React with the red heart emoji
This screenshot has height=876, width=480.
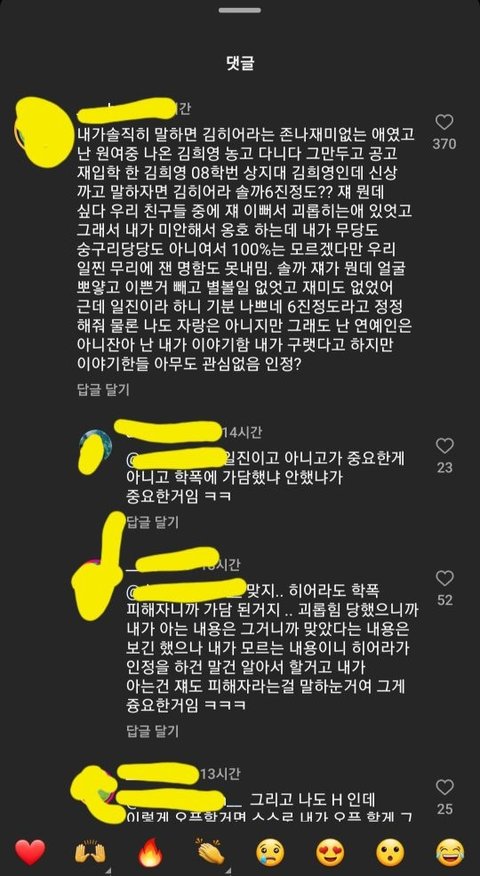30,853
